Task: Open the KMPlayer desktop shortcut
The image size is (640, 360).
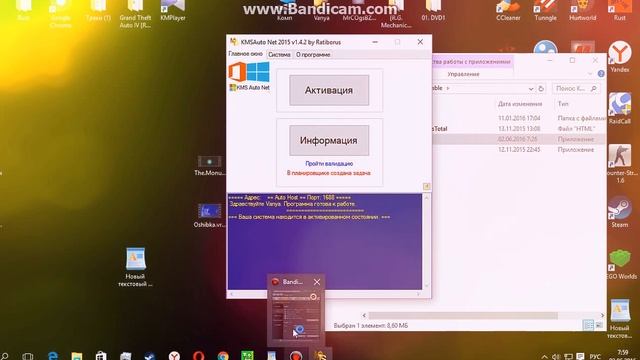Action: point(173,10)
